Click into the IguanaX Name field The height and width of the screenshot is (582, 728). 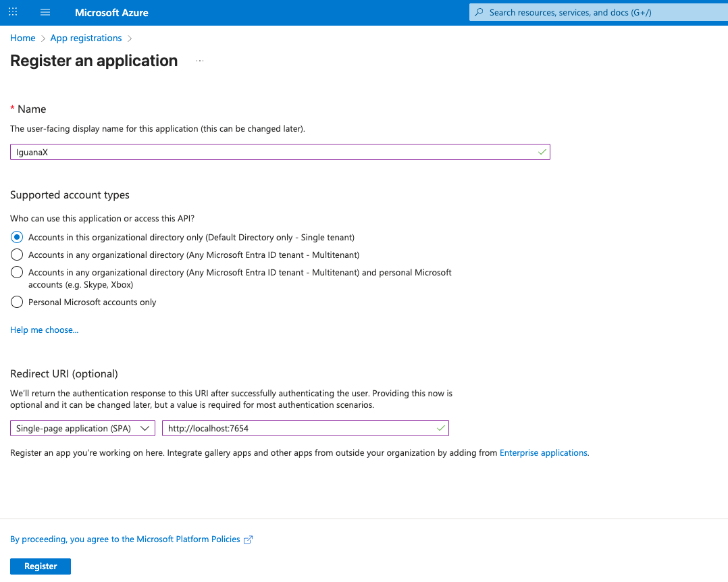click(x=270, y=152)
